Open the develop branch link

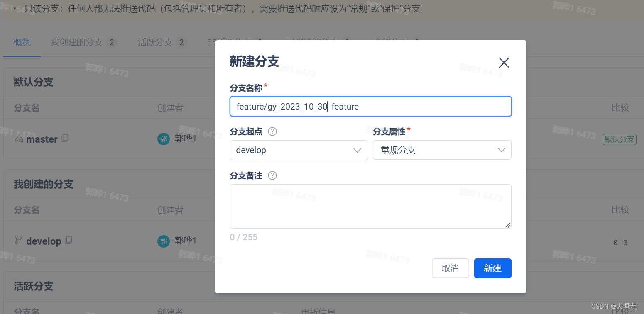point(44,241)
